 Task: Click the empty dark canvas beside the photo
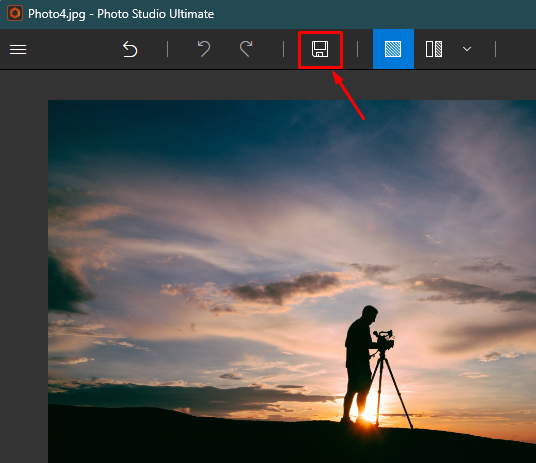click(x=24, y=267)
